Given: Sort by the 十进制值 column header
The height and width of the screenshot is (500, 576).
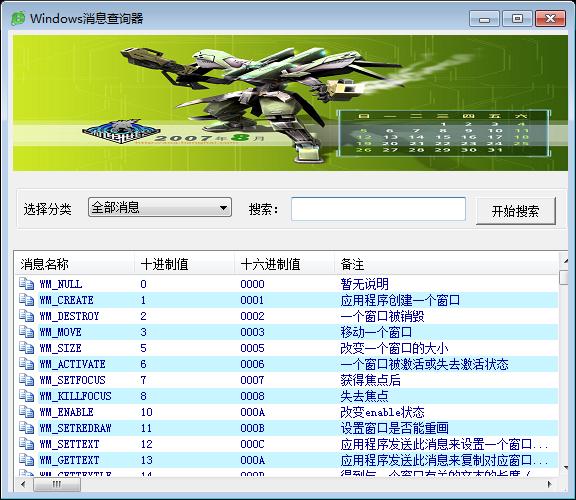Looking at the screenshot, I should pyautogui.click(x=184, y=264).
